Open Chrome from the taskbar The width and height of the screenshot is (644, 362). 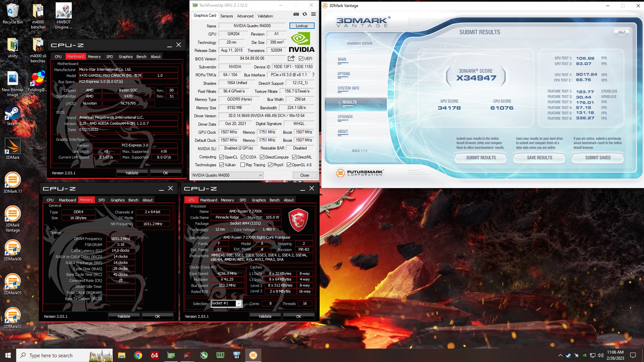pyautogui.click(x=138, y=355)
